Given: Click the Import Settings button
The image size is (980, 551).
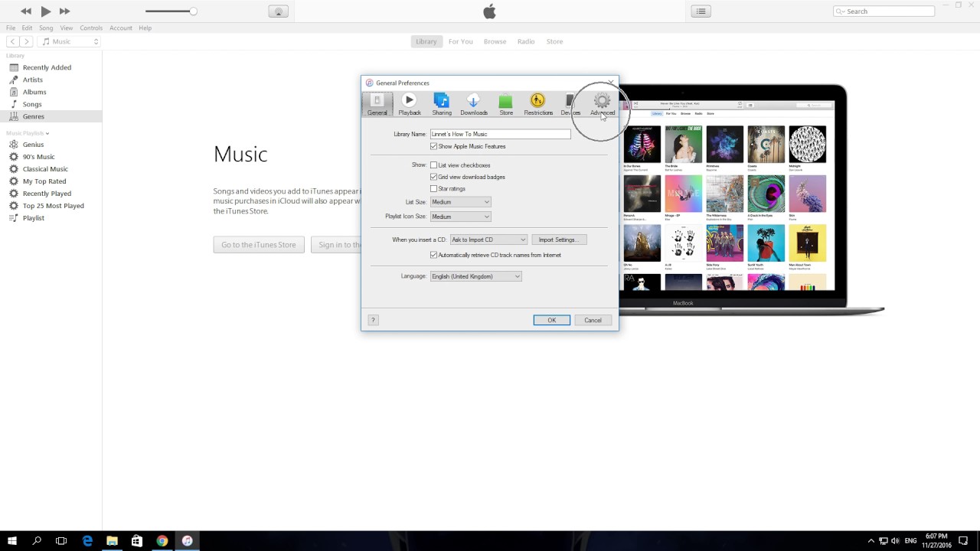Looking at the screenshot, I should point(558,240).
